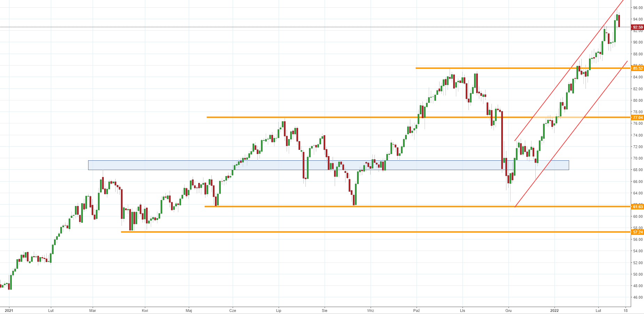
Task: Click the 90.00 price axis label
Action: tap(638, 43)
